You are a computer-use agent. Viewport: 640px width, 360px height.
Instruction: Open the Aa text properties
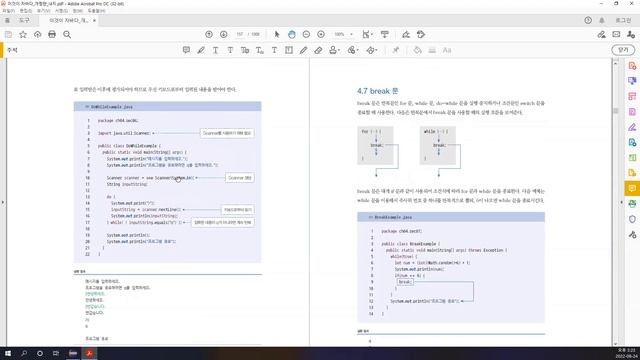click(447, 50)
